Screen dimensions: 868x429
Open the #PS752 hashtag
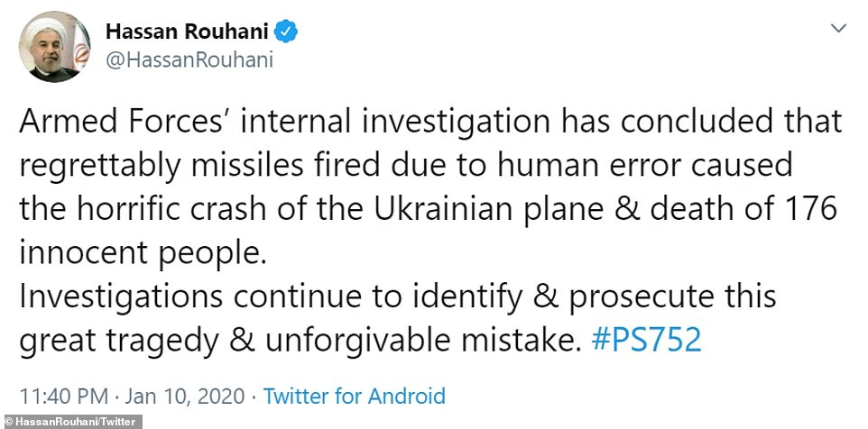645,342
